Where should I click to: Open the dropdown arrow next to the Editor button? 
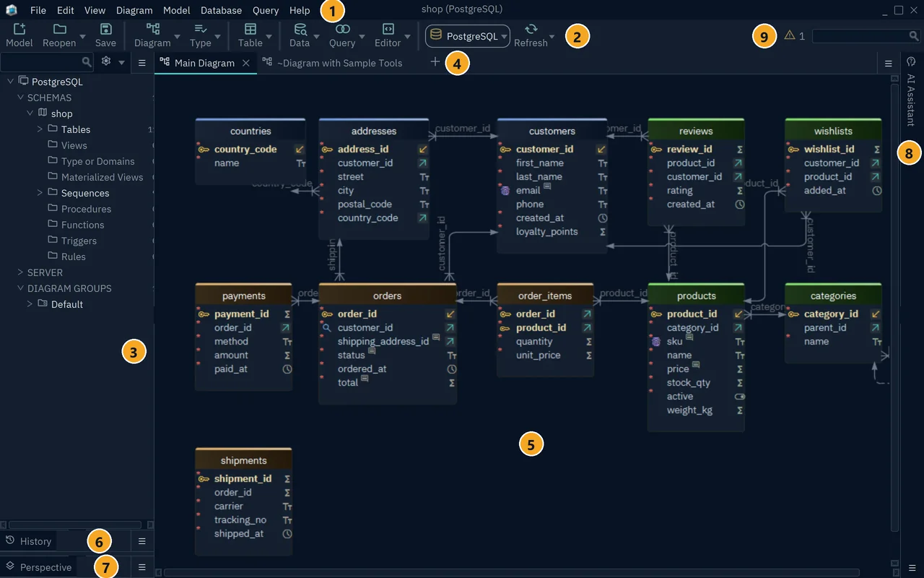click(x=407, y=36)
